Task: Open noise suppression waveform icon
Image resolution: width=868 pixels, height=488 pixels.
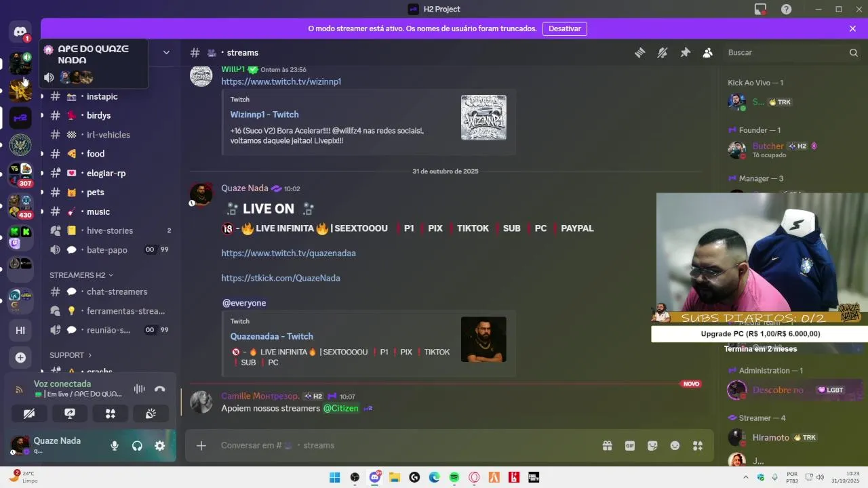Action: (x=139, y=389)
